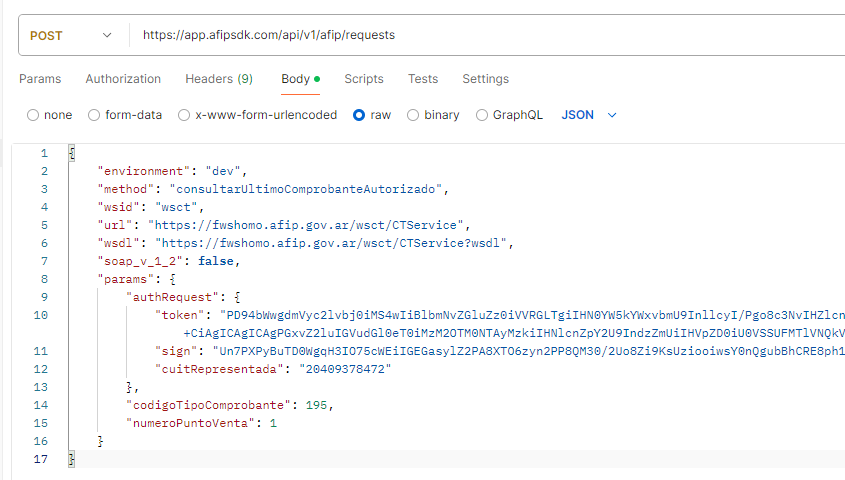Select the raw radio button
The height and width of the screenshot is (480, 845).
coord(359,115)
